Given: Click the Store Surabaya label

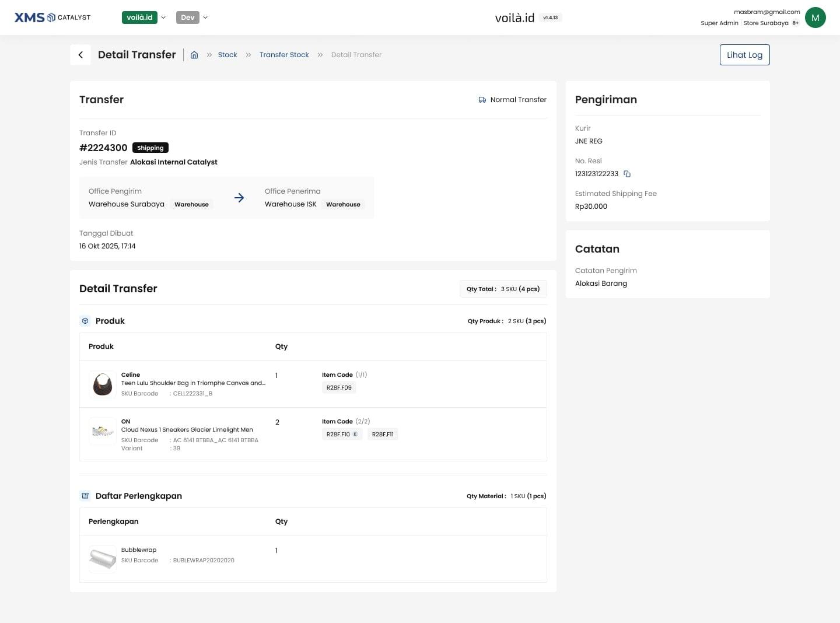Looking at the screenshot, I should point(766,23).
